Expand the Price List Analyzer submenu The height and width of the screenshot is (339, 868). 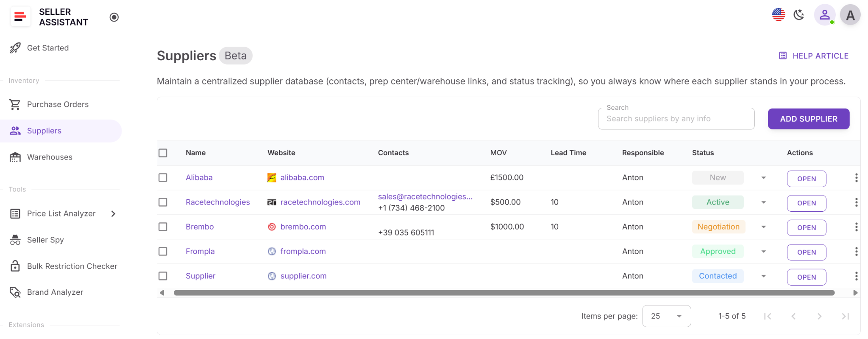pos(113,214)
